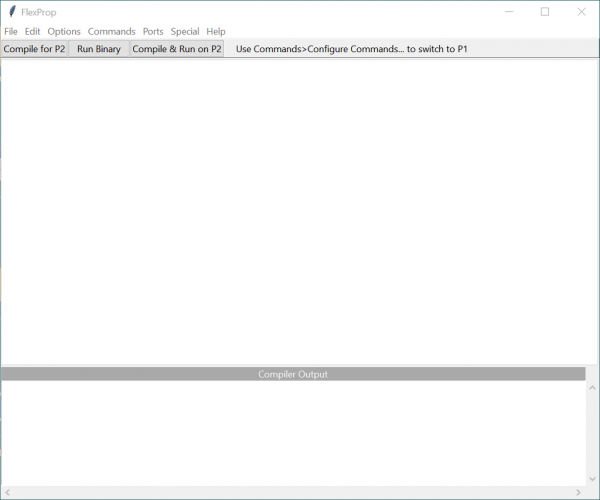600x500 pixels.
Task: Open the Ports menu
Action: click(153, 31)
